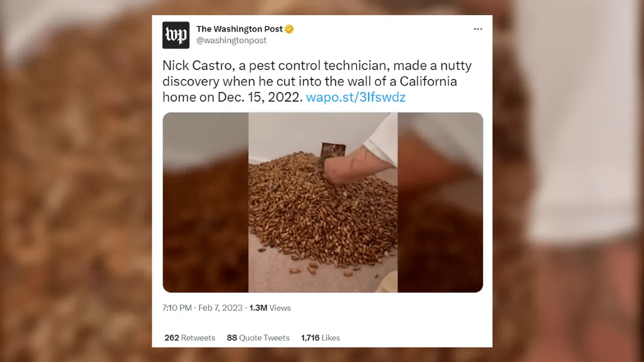Image resolution: width=644 pixels, height=362 pixels.
Task: Click the wall hole in video
Action: 333,151
